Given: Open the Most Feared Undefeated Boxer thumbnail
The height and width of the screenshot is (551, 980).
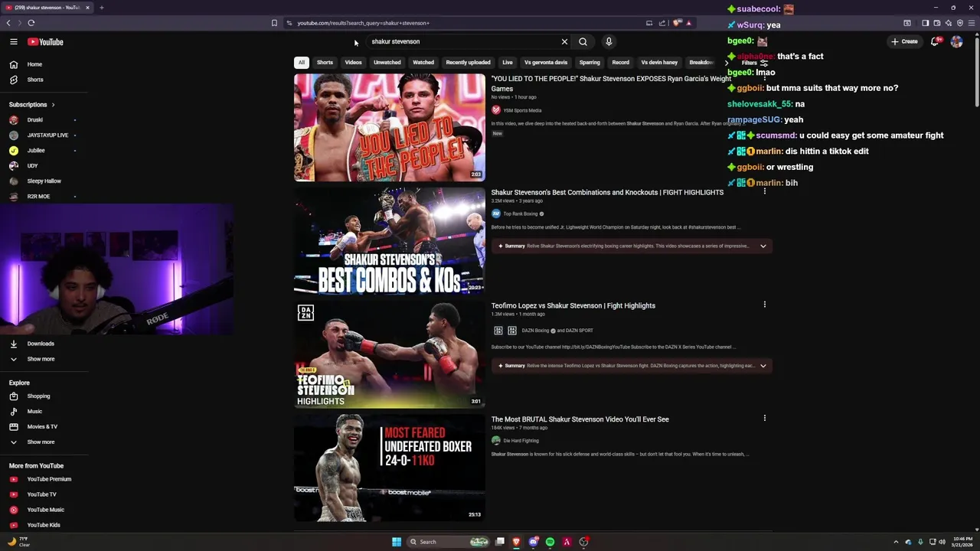Looking at the screenshot, I should (x=390, y=468).
